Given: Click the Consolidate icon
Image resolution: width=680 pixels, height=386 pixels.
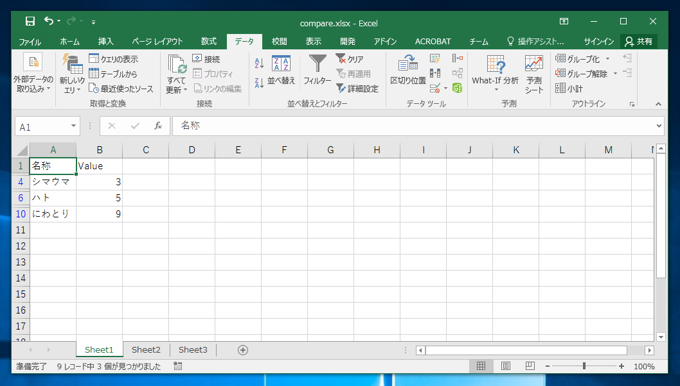Looking at the screenshot, I should pos(458,59).
